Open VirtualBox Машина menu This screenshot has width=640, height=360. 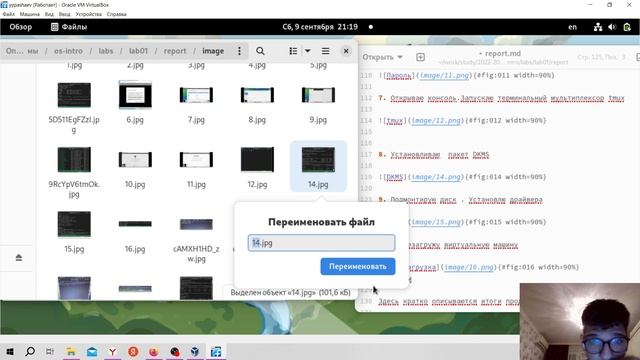[30, 14]
